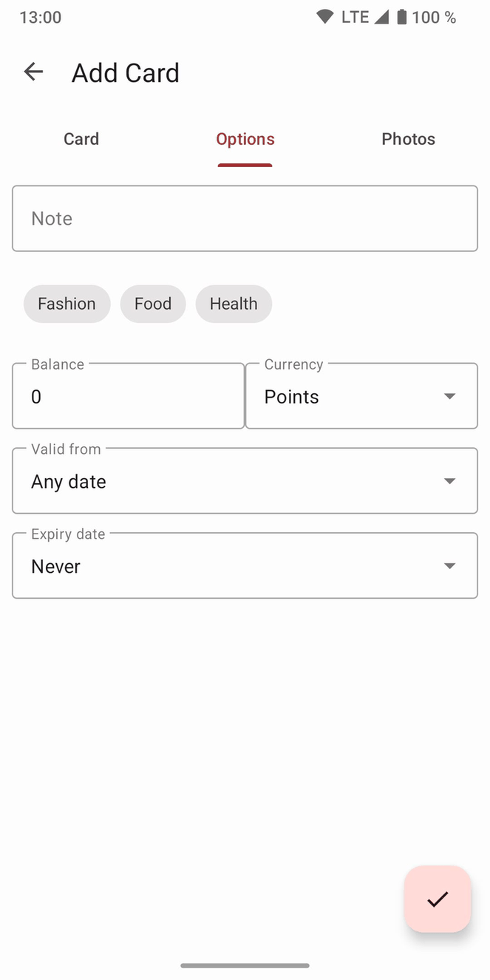Switch to the Photos tab
Screen dimensions: 490x980
[408, 139]
